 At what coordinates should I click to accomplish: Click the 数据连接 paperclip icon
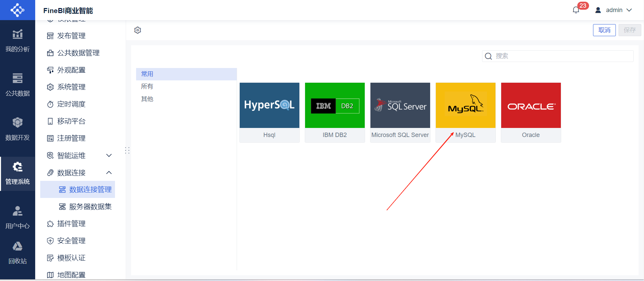pyautogui.click(x=50, y=172)
